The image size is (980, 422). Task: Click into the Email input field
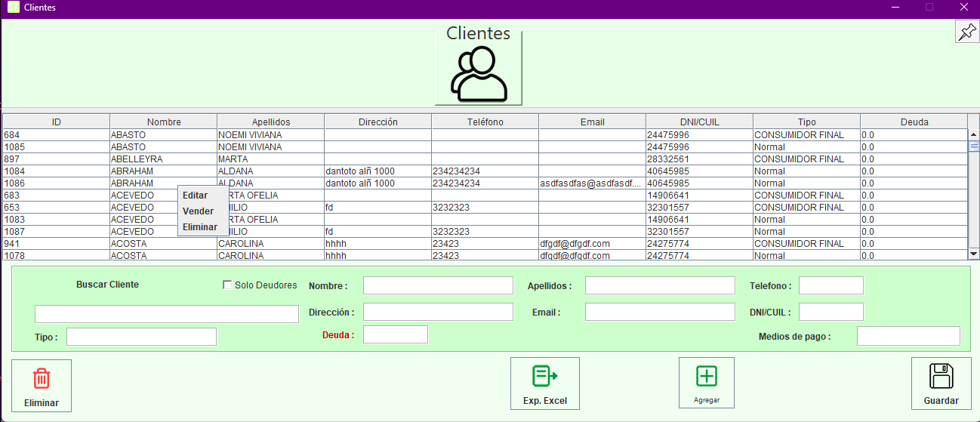click(659, 312)
